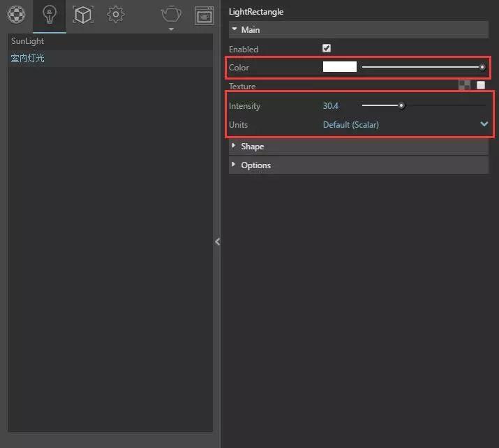This screenshot has width=499, height=448.
Task: Click the Intensity value 30.4 field
Action: [x=331, y=106]
